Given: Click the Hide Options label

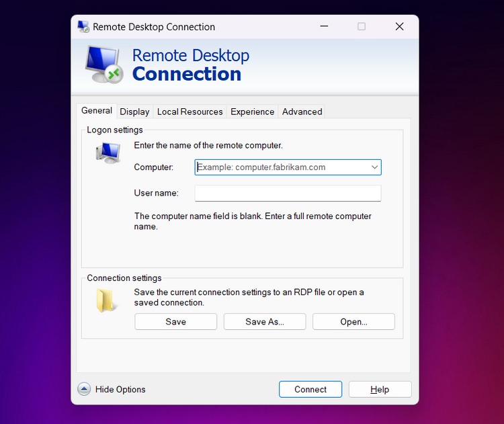Looking at the screenshot, I should [x=120, y=389].
